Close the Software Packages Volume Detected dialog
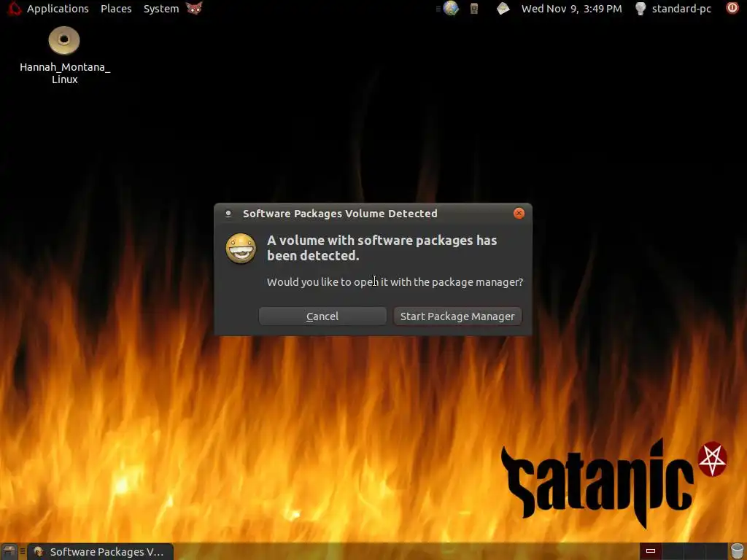This screenshot has height=560, width=747. coord(519,214)
